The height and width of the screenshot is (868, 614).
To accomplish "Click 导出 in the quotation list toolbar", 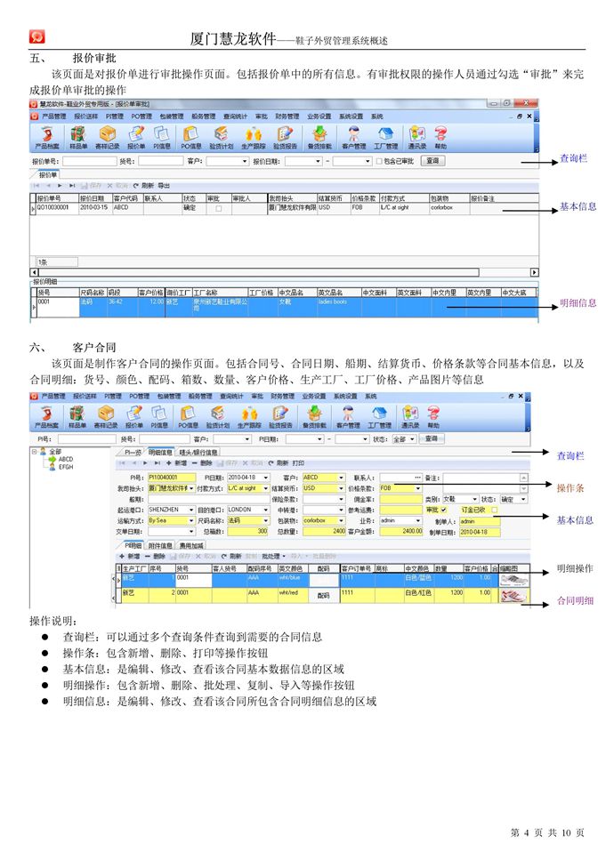I will pyautogui.click(x=164, y=184).
